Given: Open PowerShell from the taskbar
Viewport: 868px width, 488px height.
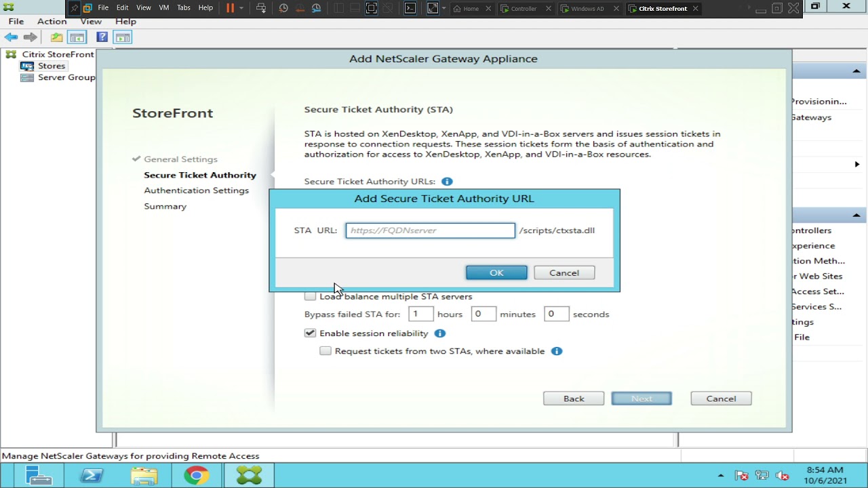Looking at the screenshot, I should click(92, 476).
